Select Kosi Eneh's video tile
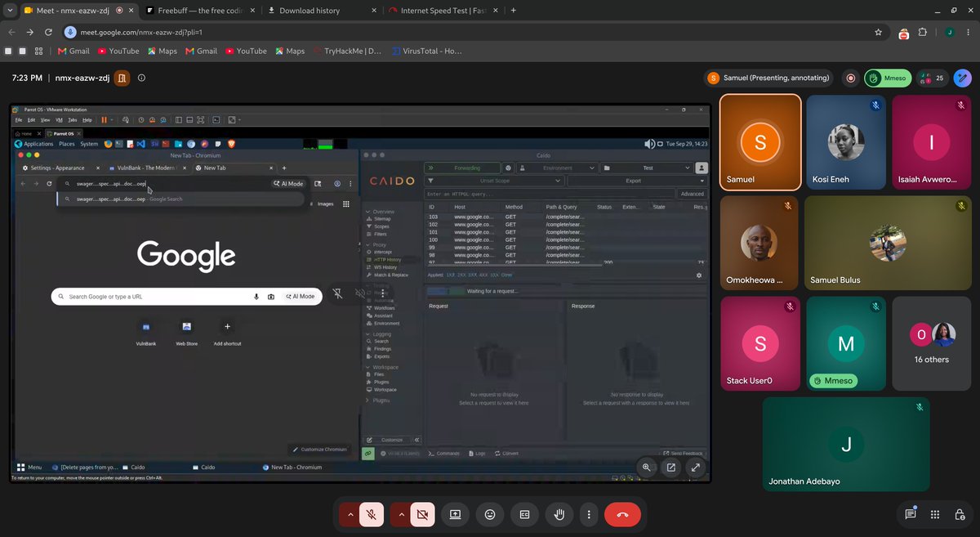Viewport: 980px width, 537px height. pyautogui.click(x=845, y=142)
